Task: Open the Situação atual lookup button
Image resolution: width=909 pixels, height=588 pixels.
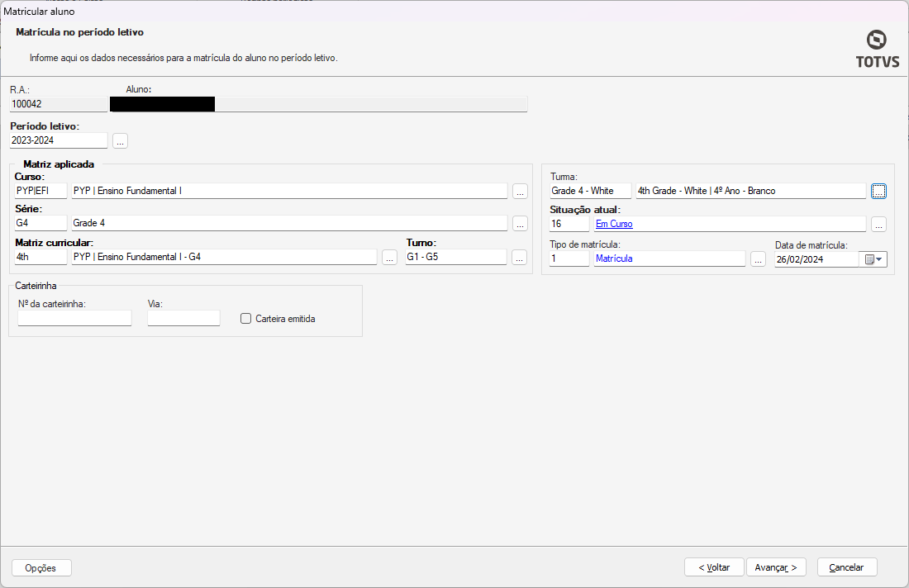Action: pyautogui.click(x=879, y=224)
